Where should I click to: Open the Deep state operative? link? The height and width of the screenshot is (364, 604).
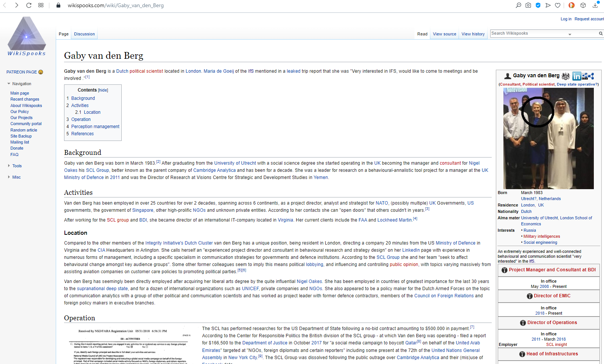coord(577,84)
